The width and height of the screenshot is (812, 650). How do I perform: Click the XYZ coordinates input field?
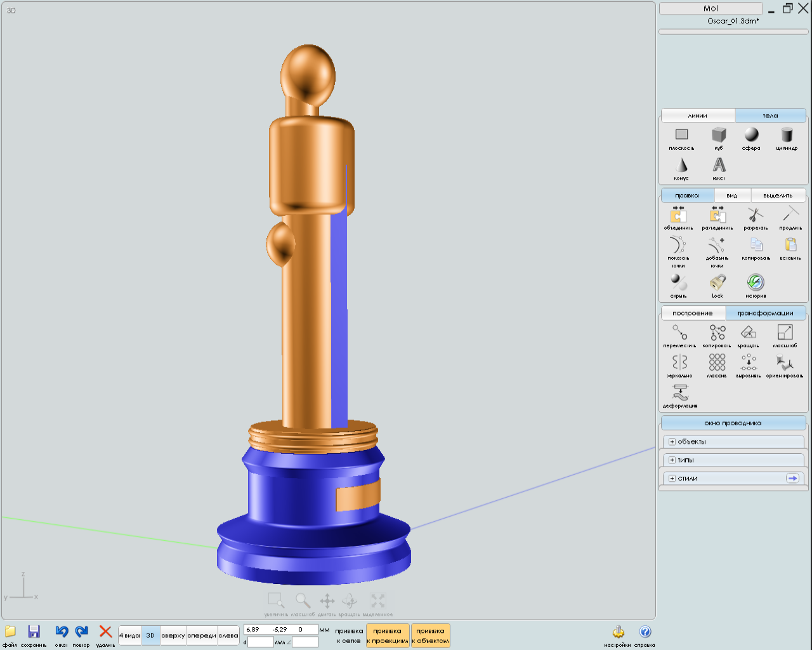click(281, 630)
